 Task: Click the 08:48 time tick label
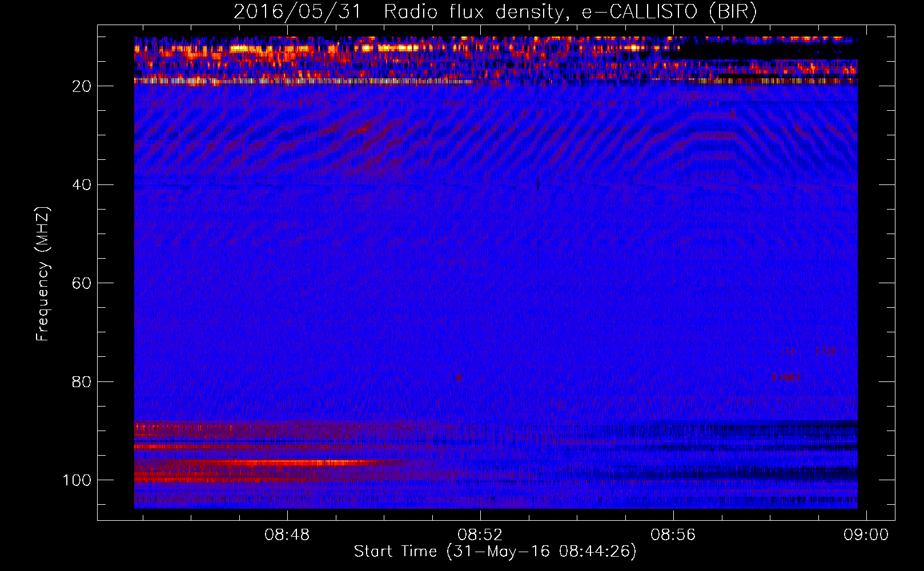point(287,534)
